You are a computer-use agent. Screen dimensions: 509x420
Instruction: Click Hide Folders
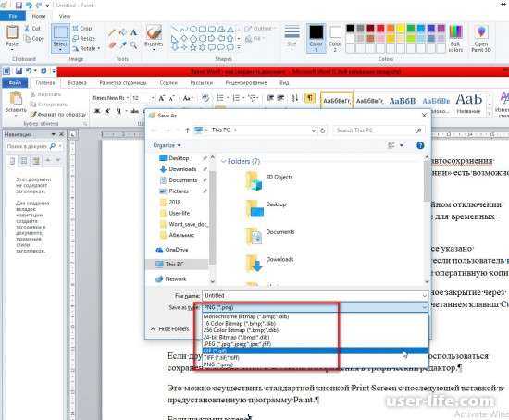point(169,328)
